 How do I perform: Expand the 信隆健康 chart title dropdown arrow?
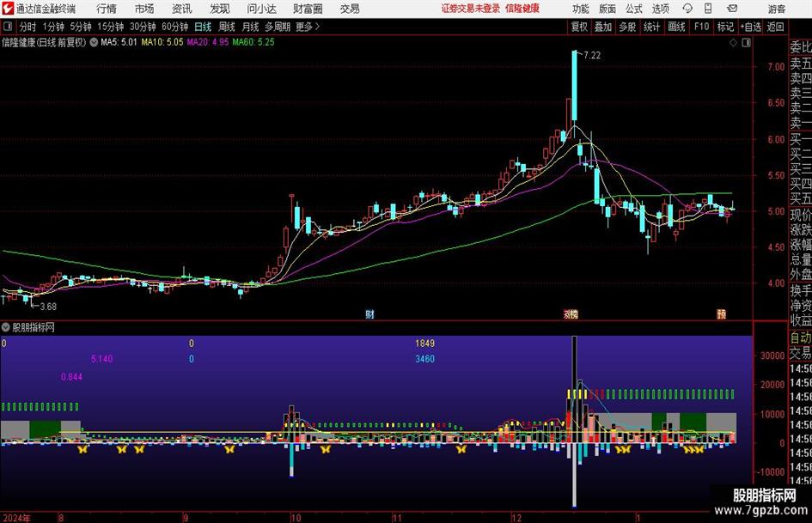[94, 42]
